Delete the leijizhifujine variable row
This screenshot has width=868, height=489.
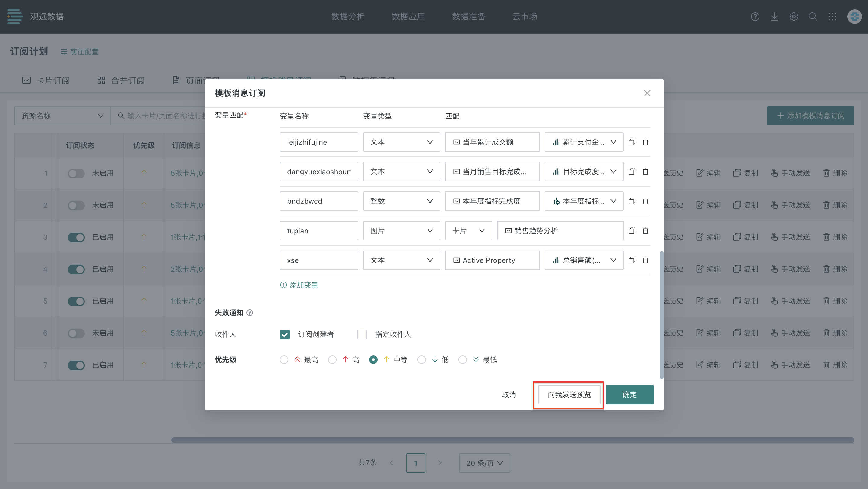point(645,142)
